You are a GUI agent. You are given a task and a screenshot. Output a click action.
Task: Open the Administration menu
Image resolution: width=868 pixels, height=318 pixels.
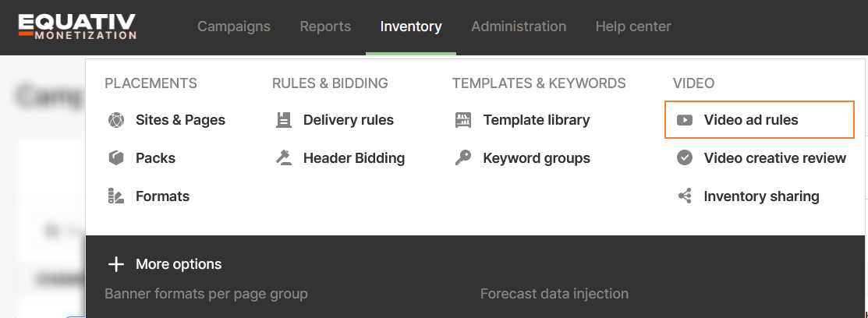click(519, 26)
